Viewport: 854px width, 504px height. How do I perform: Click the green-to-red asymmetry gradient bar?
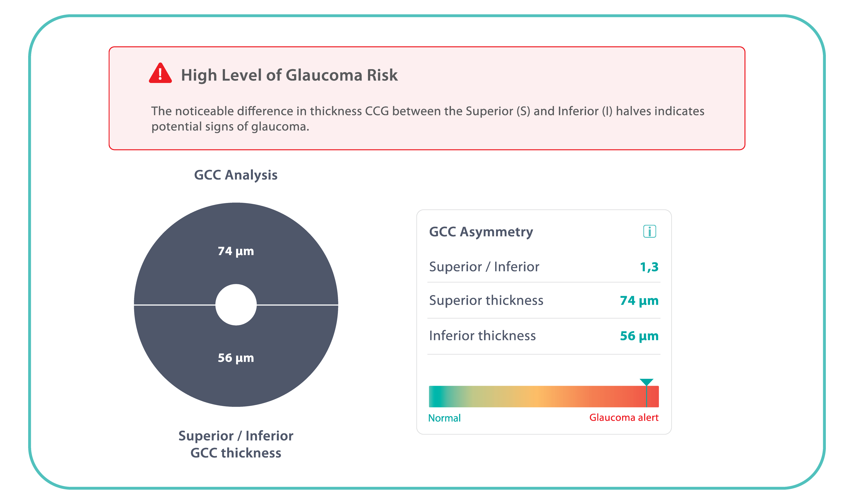pos(544,396)
